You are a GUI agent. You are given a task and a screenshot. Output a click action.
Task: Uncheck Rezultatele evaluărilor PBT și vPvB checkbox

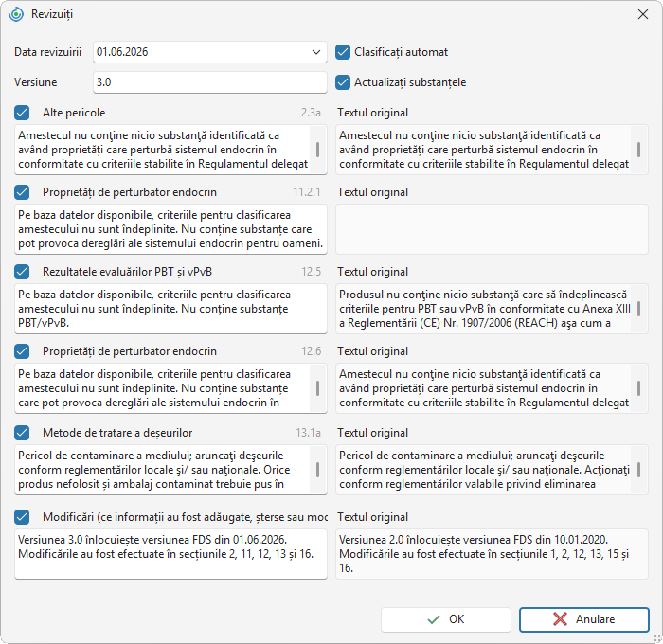pyautogui.click(x=22, y=272)
